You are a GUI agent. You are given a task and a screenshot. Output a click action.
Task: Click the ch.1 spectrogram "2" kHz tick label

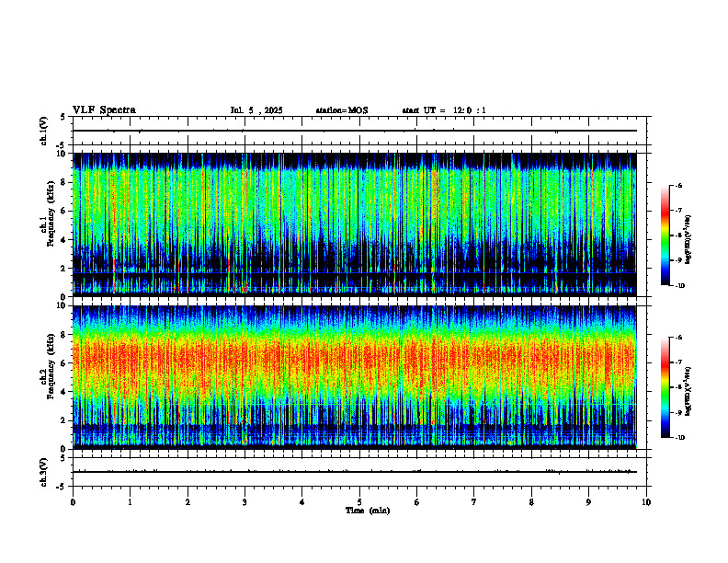[64, 268]
